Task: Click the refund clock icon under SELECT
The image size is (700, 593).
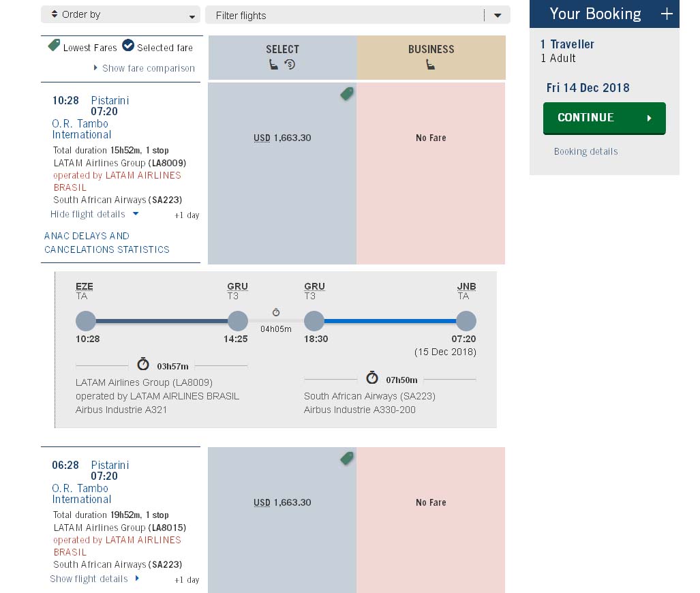Action: tap(290, 65)
